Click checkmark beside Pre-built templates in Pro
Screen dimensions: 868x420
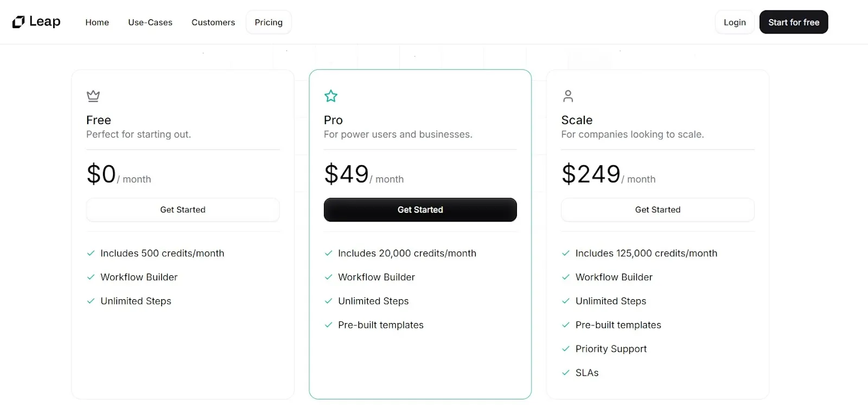pyautogui.click(x=328, y=325)
